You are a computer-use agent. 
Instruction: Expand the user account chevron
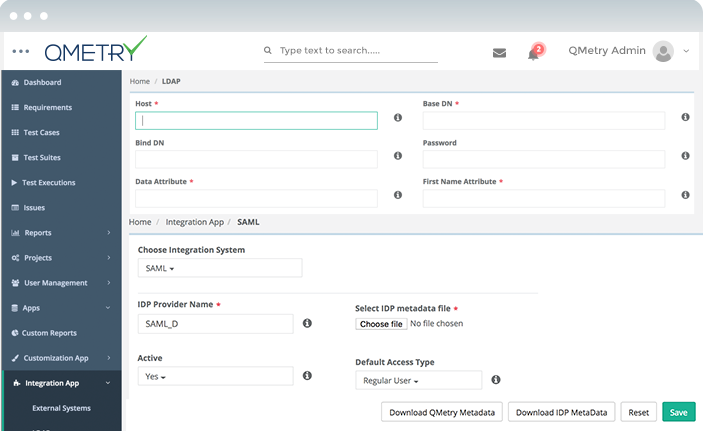[x=686, y=51]
